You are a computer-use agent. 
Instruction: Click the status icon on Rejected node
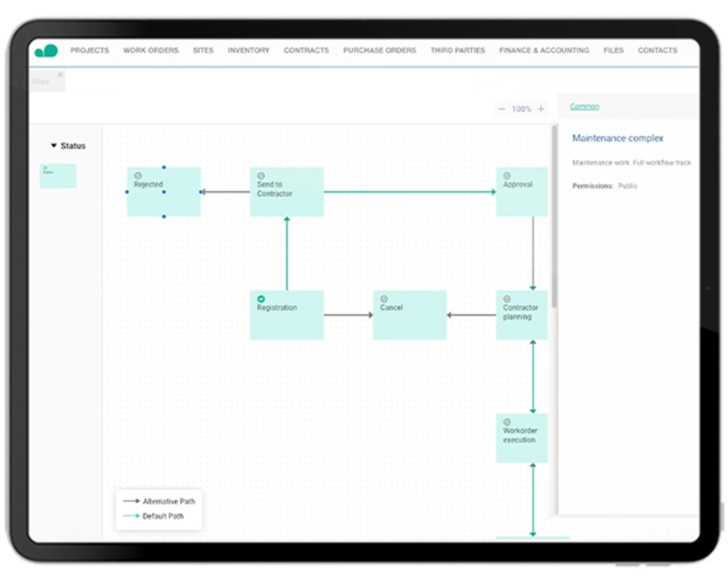(138, 175)
